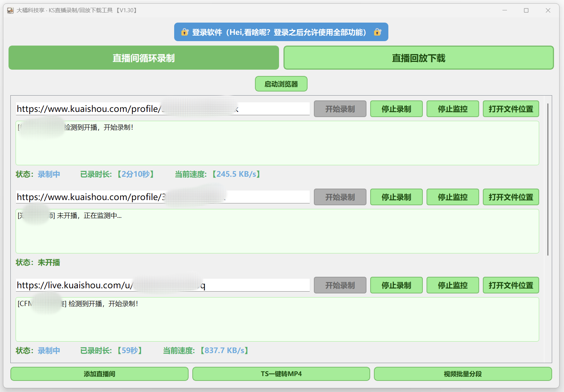The width and height of the screenshot is (564, 392).
Task: Click 开始录制 for the second stream
Action: [x=340, y=197]
